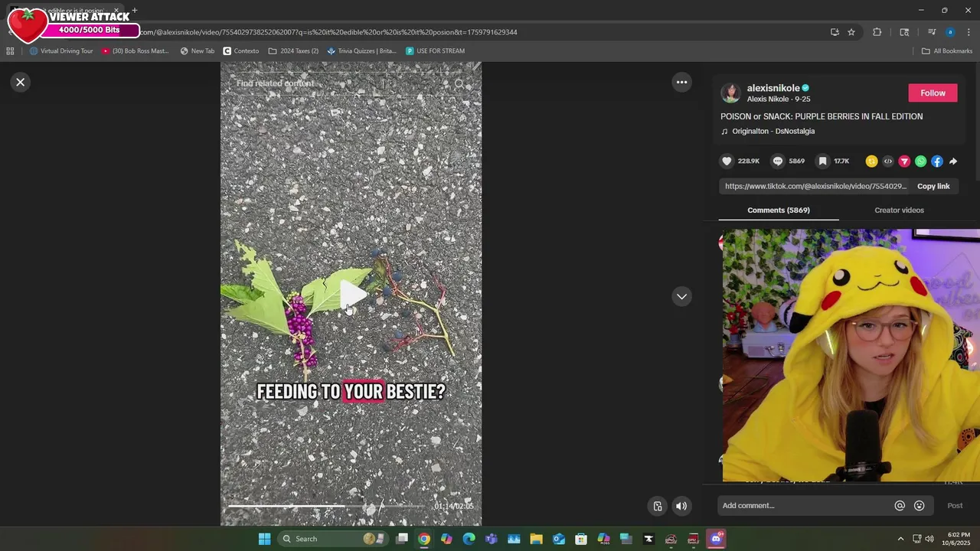Insert mention with @ icon
The width and height of the screenshot is (980, 551).
pyautogui.click(x=900, y=506)
